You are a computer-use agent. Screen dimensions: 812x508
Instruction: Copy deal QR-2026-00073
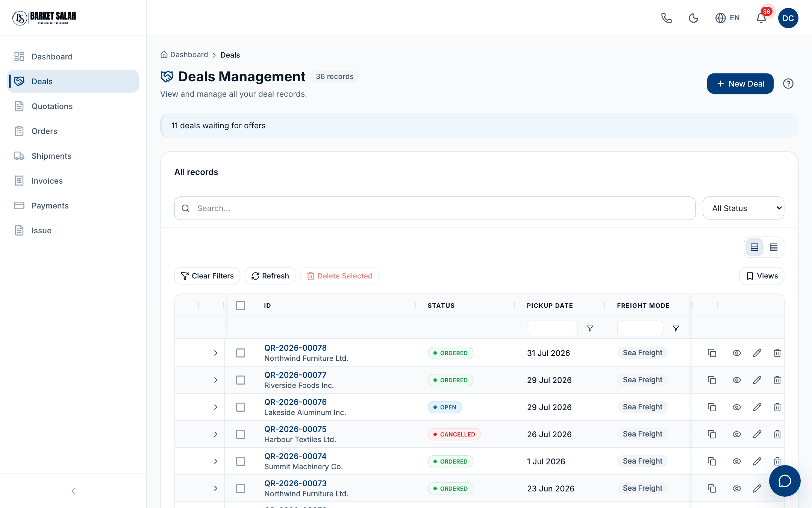712,488
